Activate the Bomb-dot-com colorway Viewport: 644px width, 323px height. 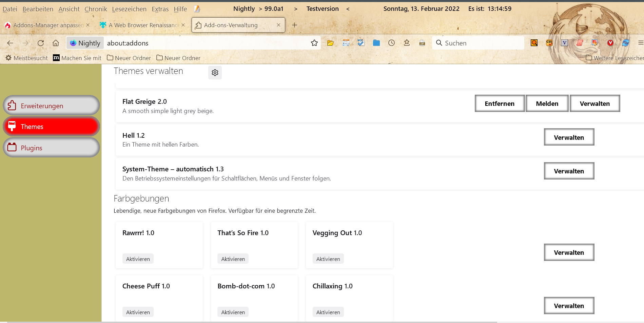(233, 312)
